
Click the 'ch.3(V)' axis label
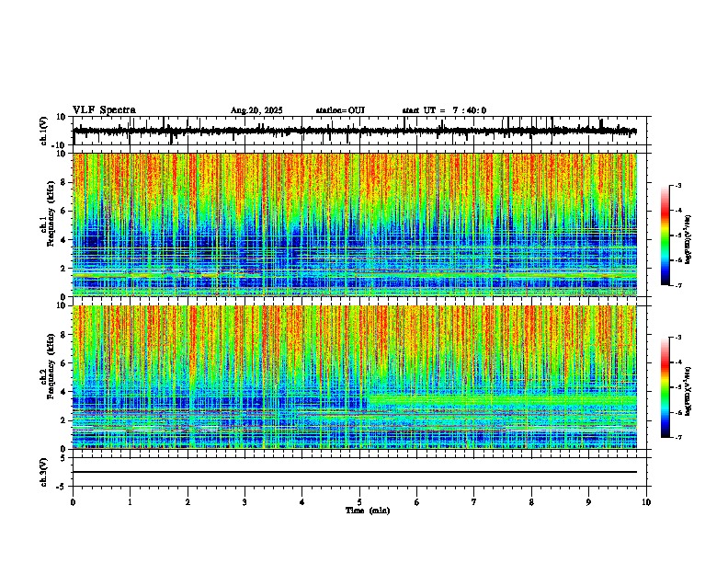44,473
